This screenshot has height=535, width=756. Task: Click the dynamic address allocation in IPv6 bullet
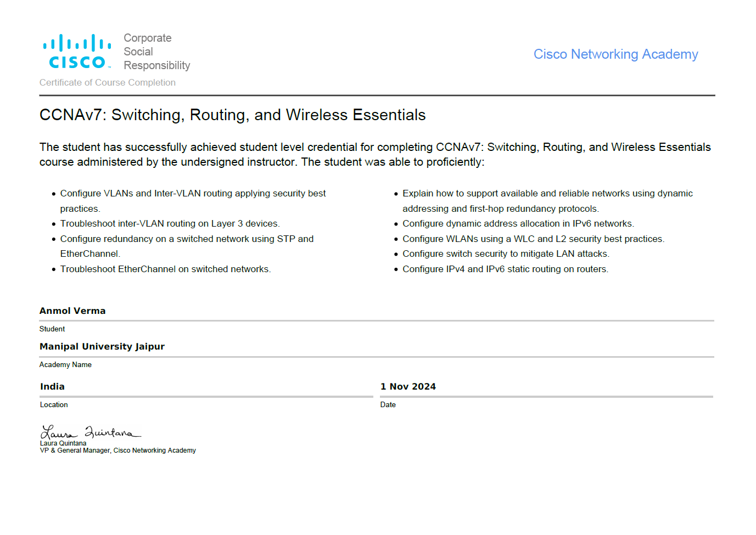pos(518,223)
